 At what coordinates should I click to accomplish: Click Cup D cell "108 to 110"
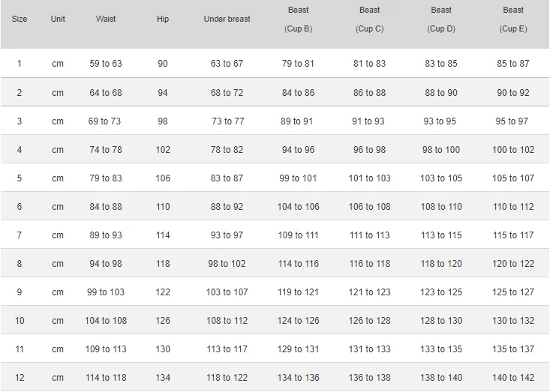[x=441, y=207]
